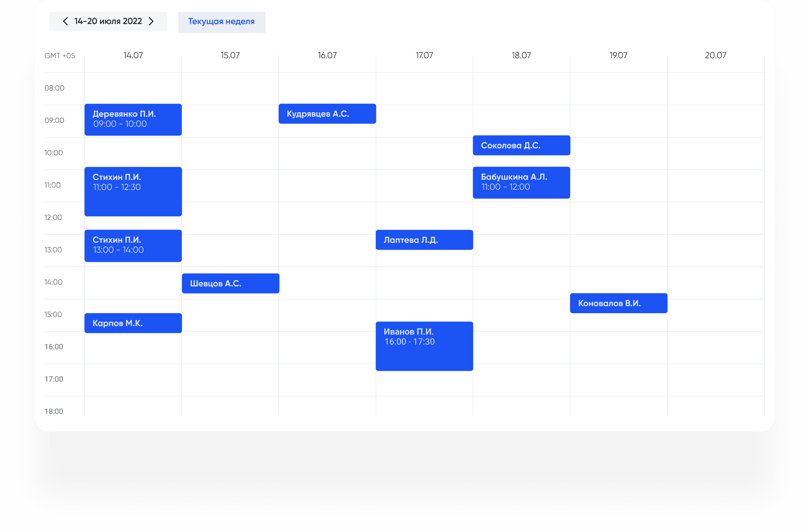Image resolution: width=809 pixels, height=532 pixels.
Task: Select the Лаптева Л.Д. appointment
Action: [424, 240]
